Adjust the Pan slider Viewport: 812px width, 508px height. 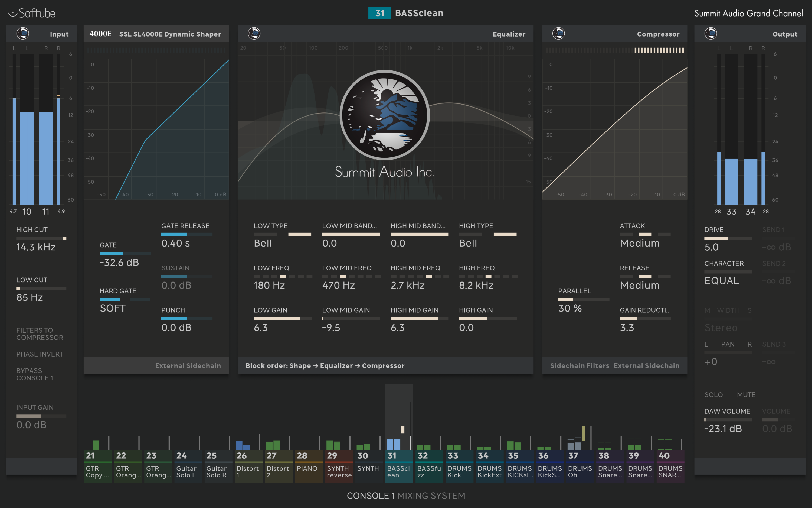pos(728,353)
